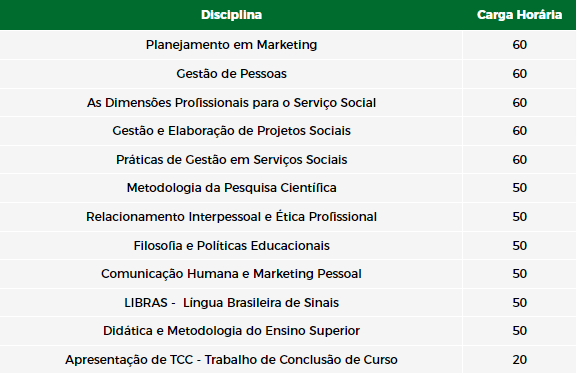This screenshot has width=577, height=376.
Task: Click the 50 hours value for Metodologia da Pesquisa
Action: (x=520, y=188)
